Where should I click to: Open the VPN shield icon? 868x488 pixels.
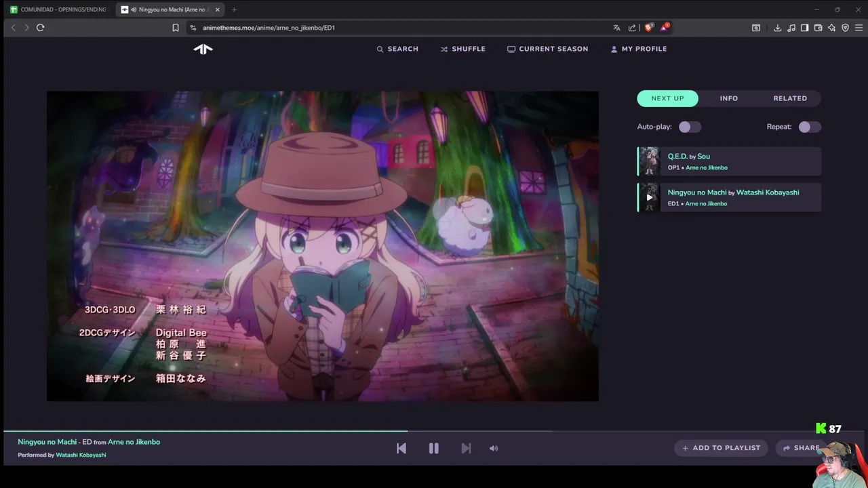pos(845,28)
